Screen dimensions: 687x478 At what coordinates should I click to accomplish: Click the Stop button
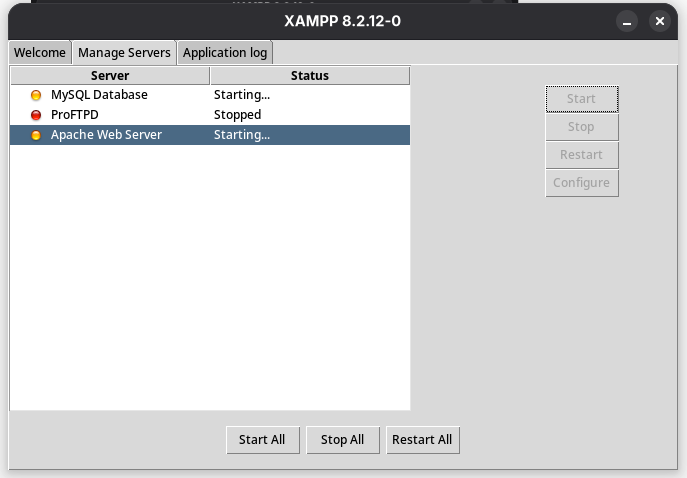[582, 127]
